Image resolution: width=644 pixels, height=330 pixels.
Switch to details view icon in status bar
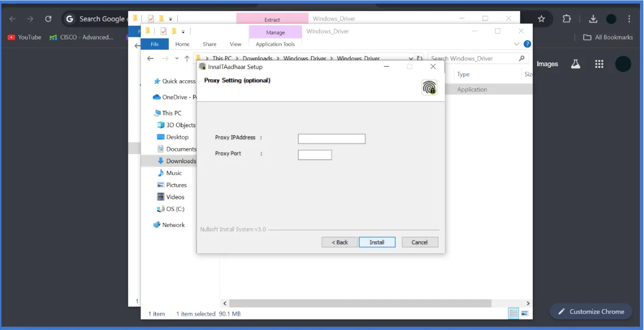click(x=514, y=313)
